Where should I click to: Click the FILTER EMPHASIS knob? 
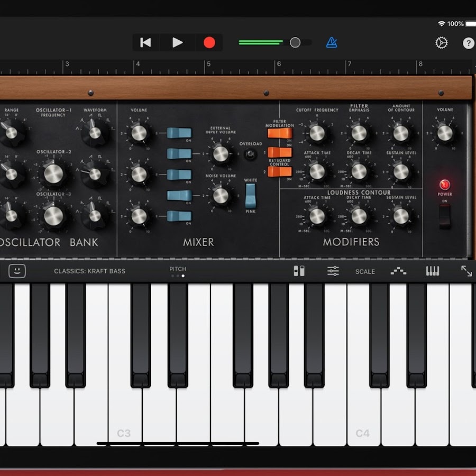pos(359,133)
